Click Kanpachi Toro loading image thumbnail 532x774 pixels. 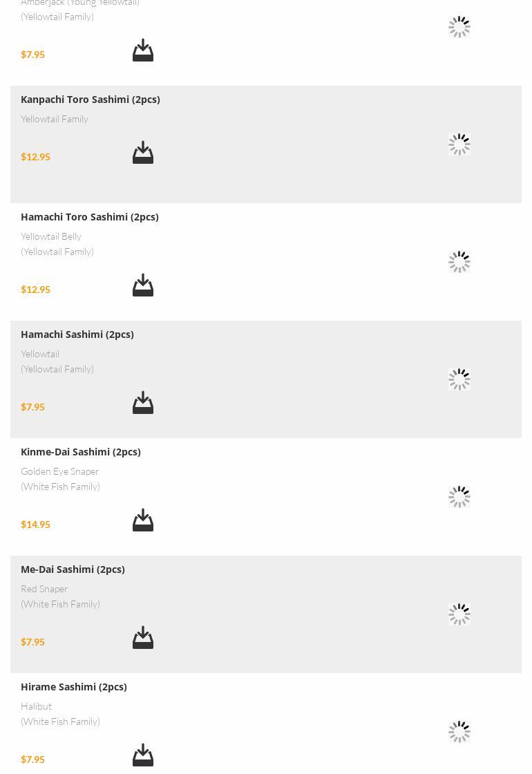tap(459, 144)
